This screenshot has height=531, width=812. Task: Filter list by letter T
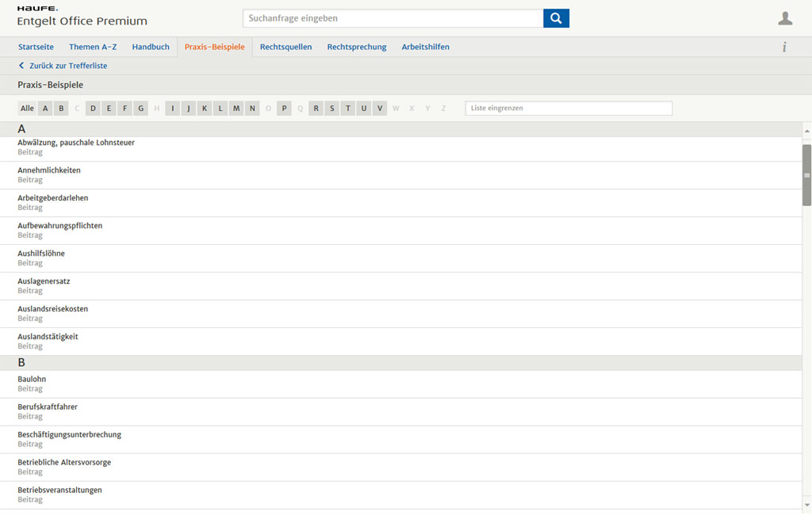pyautogui.click(x=348, y=108)
